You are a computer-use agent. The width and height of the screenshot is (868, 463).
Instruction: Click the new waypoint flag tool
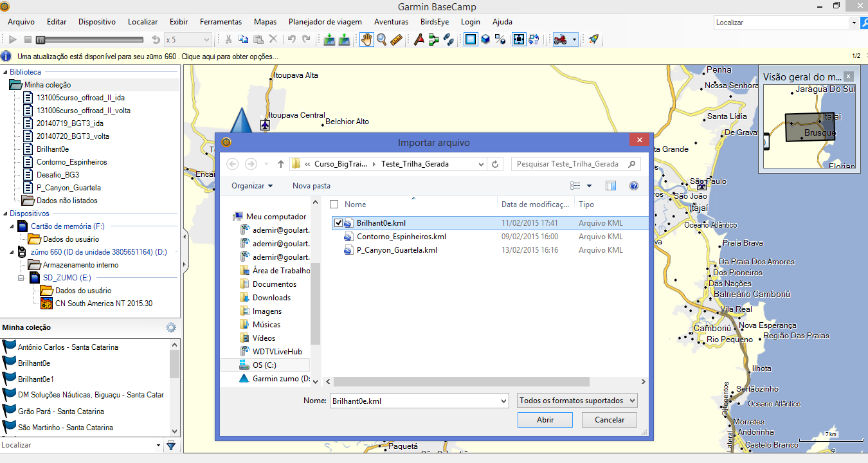(419, 39)
